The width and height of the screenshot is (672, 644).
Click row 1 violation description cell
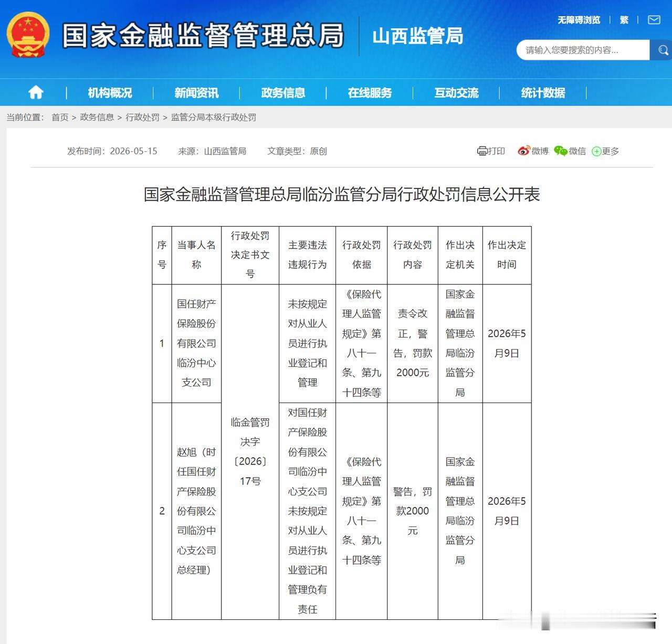point(308,343)
